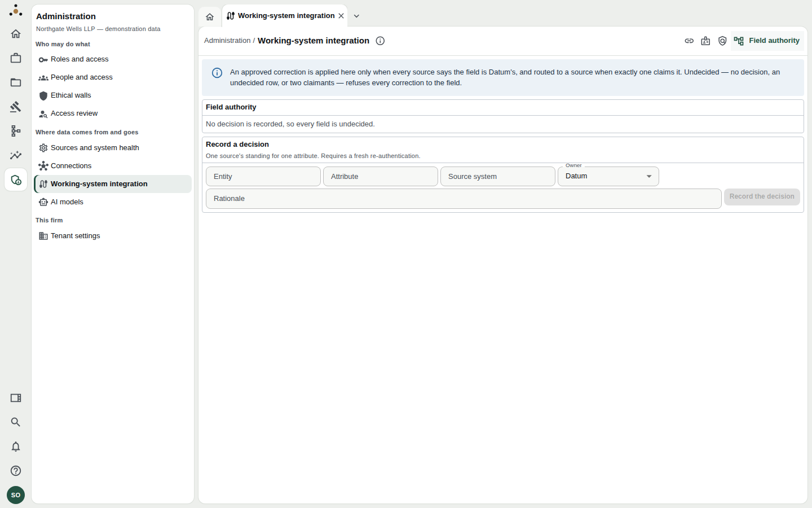The image size is (812, 508).
Task: Open the hierarchy tree icon in left rail
Action: 16,131
